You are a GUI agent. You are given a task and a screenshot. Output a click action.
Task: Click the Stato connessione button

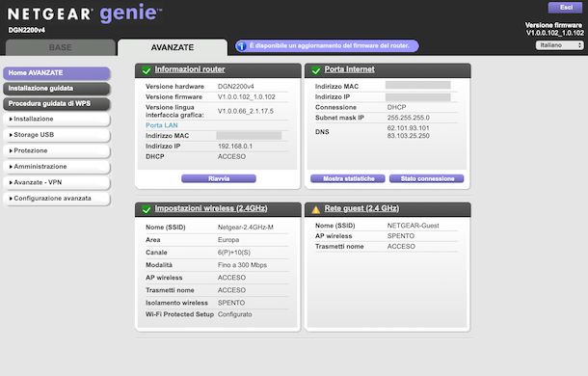click(x=427, y=178)
